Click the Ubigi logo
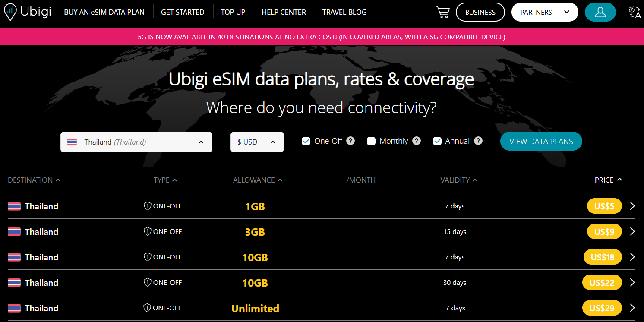 click(28, 12)
